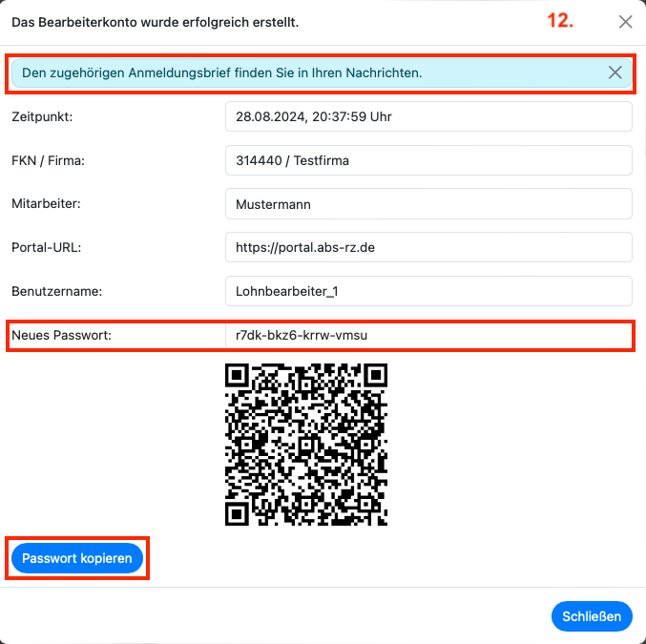Click the 'Portal-URL:' label
Screen dimensions: 646x644
click(x=47, y=247)
